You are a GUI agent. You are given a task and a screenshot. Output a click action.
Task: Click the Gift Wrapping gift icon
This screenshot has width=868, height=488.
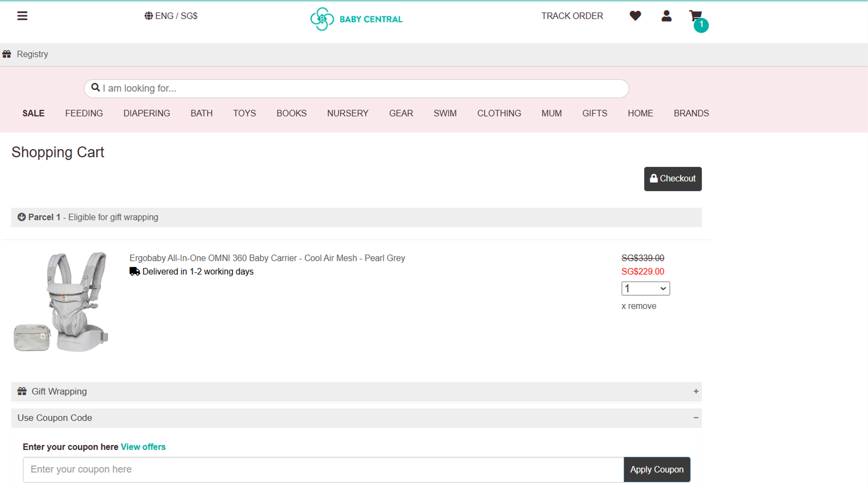tap(22, 391)
